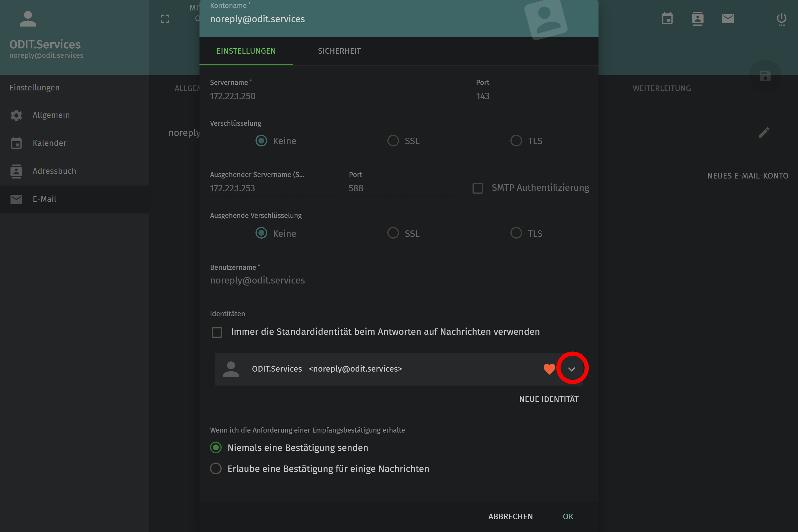Click the orange heart default identity icon
The width and height of the screenshot is (798, 532).
[549, 369]
